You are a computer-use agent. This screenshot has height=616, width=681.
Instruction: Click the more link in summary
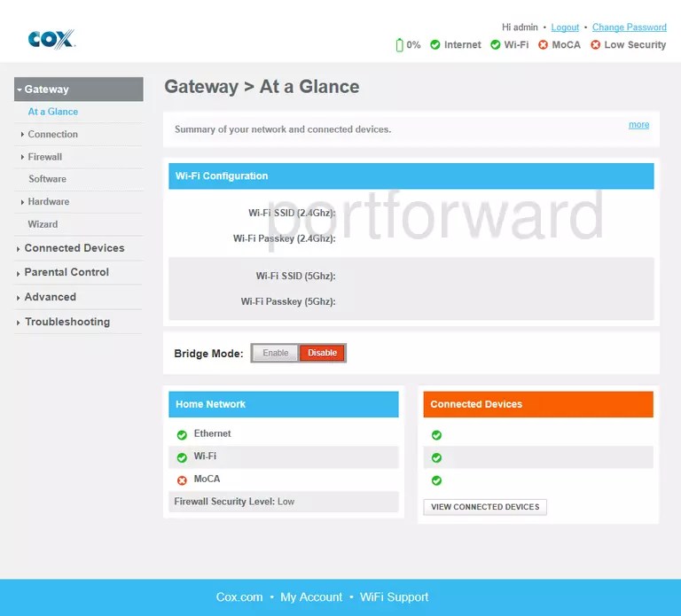638,125
